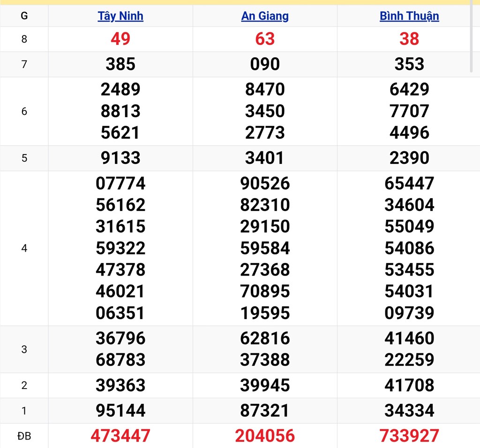Select Tây Ninh's red prize-8 number 49
This screenshot has width=480, height=448.
click(120, 39)
